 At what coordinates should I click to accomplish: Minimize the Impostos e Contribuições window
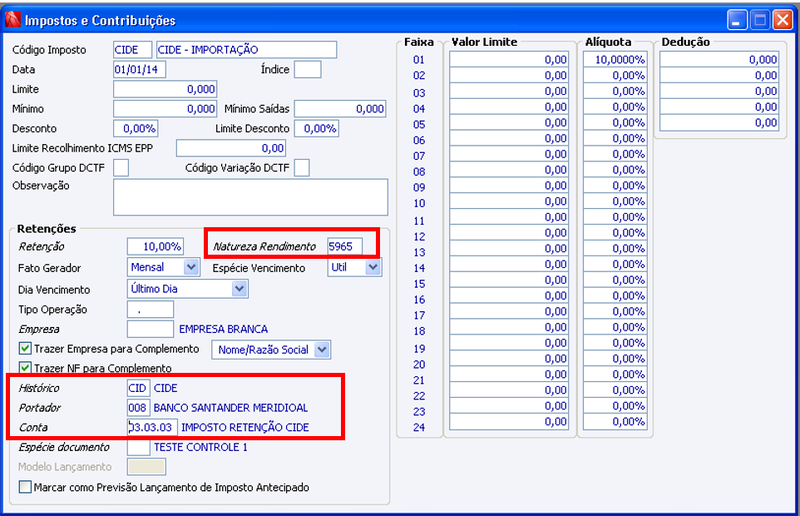737,20
